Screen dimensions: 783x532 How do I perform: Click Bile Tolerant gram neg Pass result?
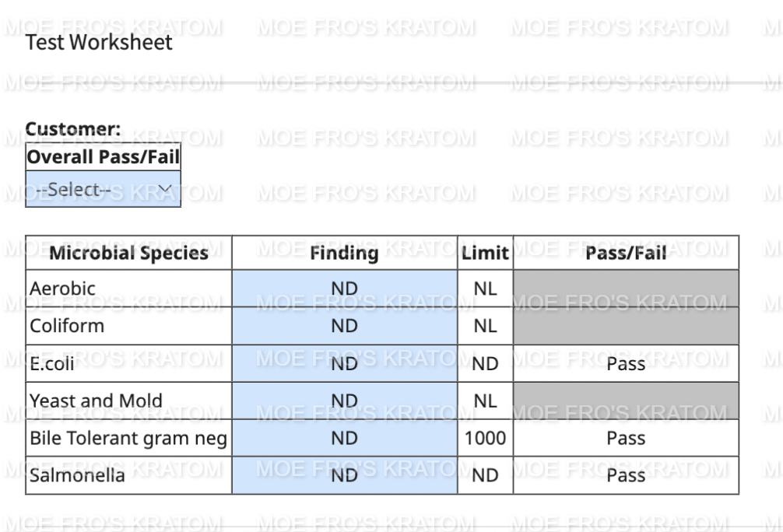coord(626,438)
